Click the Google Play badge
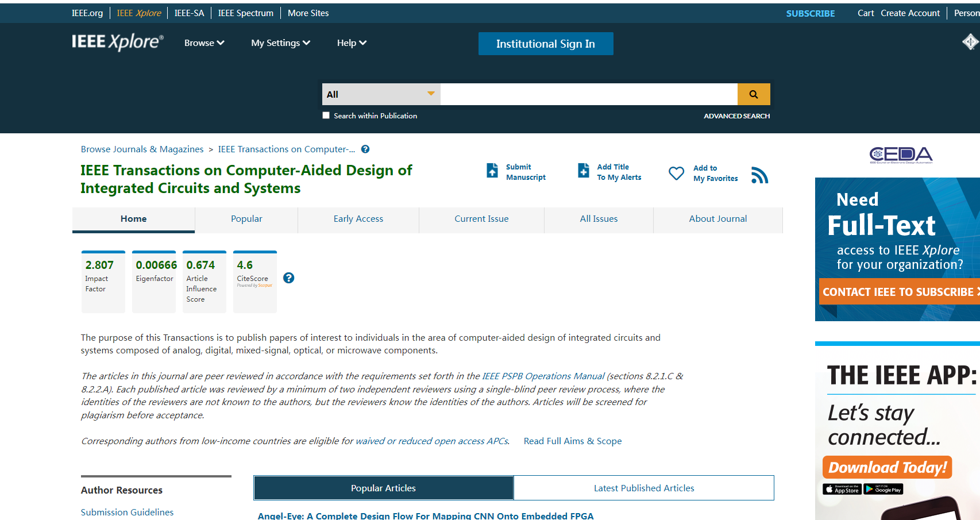 point(883,489)
